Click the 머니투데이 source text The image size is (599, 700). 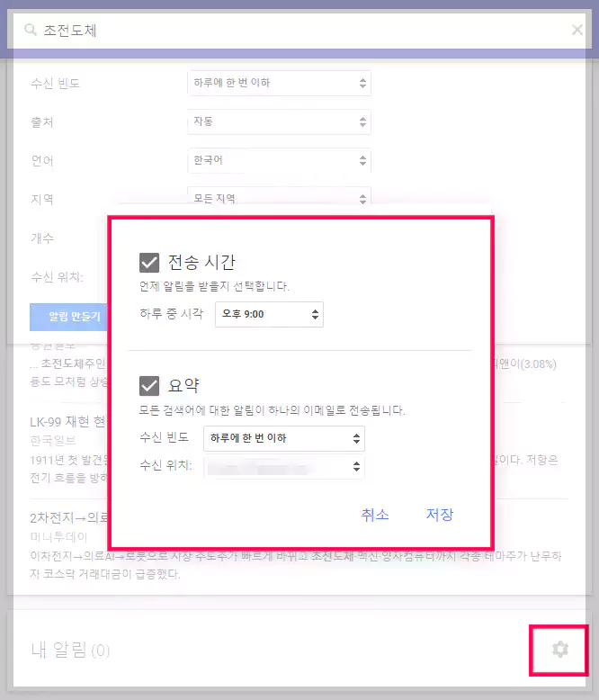click(x=58, y=537)
